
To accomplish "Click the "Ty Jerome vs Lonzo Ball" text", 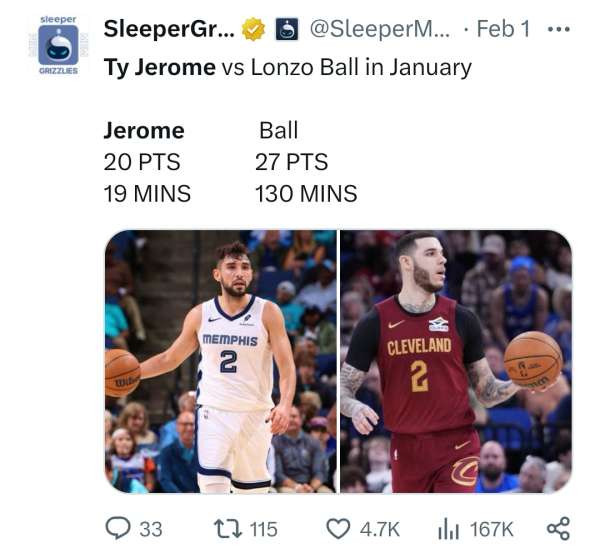I will (x=288, y=68).
